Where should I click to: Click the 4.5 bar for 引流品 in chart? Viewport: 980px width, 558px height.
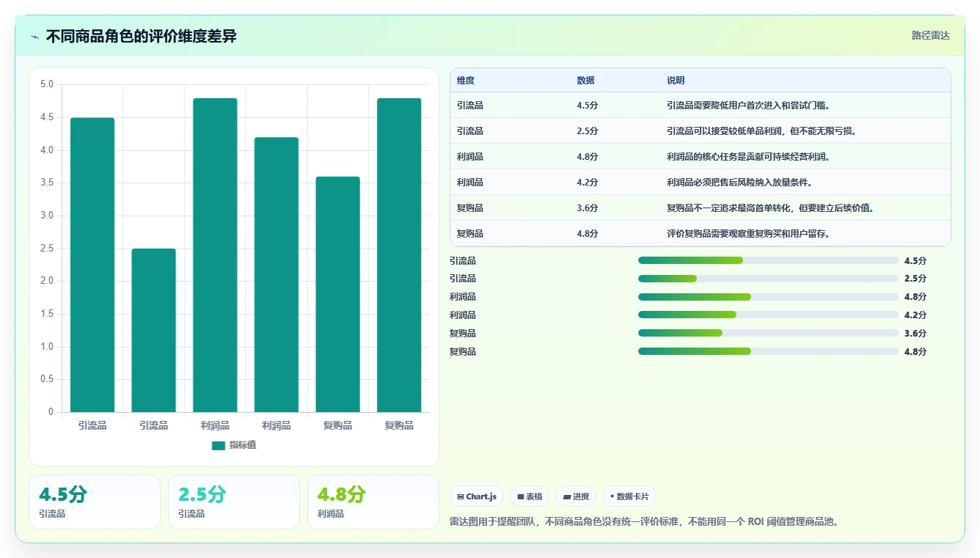click(92, 265)
